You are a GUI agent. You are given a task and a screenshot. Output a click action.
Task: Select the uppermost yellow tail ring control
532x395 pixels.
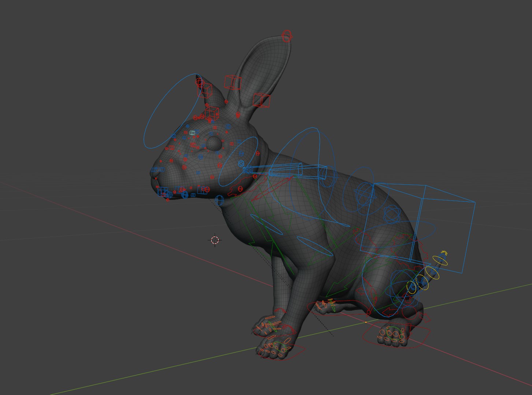pyautogui.click(x=440, y=261)
